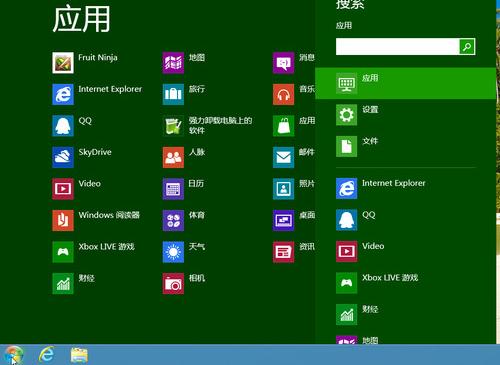500x365 pixels.
Task: Launch 强力卸载电脑上的软件 uninstaller
Action: click(x=207, y=126)
